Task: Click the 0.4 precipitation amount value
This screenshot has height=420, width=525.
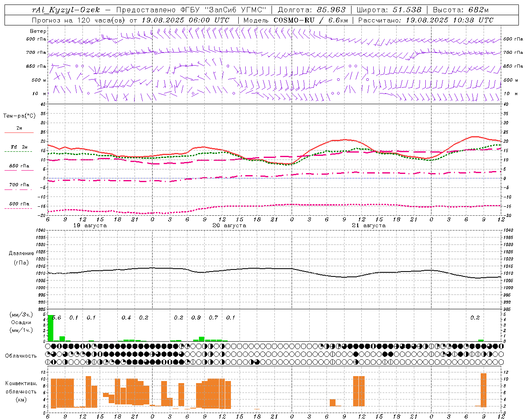Action: pos(126,318)
